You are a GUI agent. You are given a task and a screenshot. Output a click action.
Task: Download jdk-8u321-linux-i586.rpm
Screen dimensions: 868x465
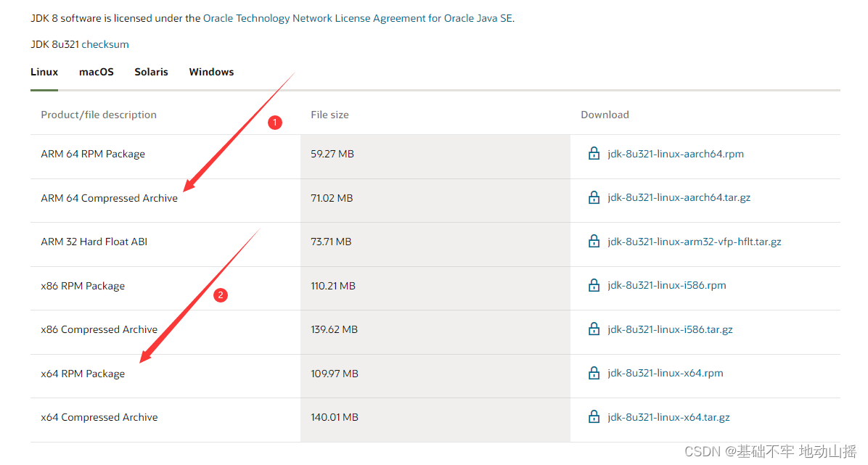pos(666,285)
